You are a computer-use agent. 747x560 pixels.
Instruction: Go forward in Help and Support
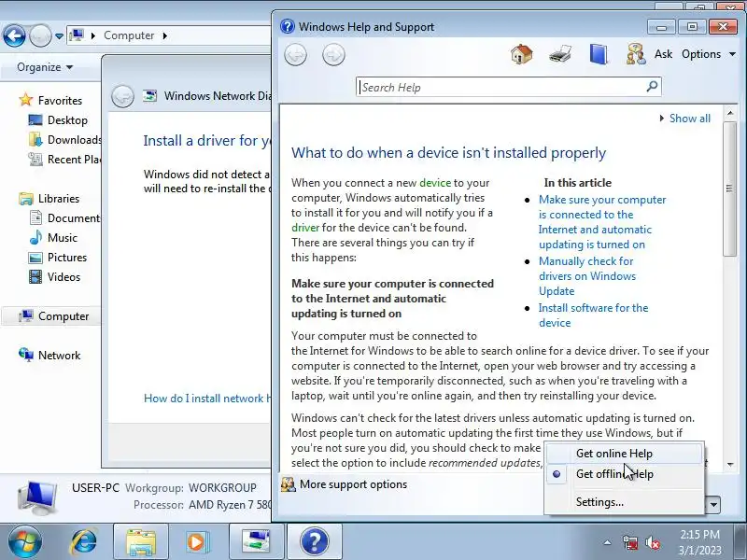333,55
